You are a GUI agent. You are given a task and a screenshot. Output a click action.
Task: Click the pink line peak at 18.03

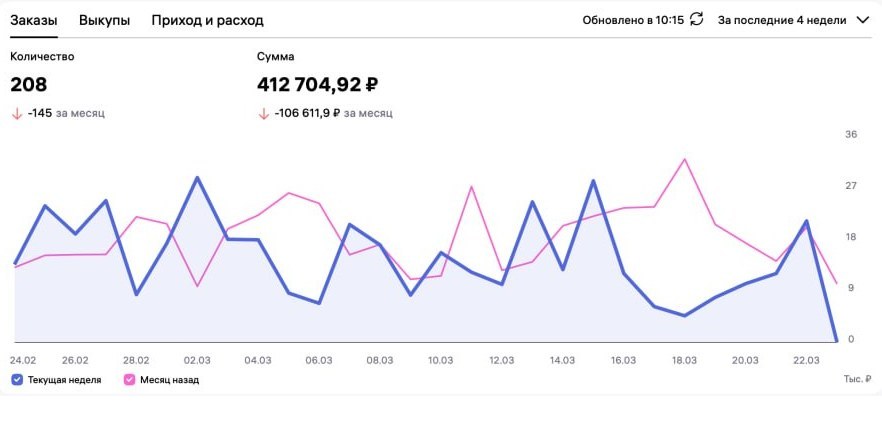(684, 159)
